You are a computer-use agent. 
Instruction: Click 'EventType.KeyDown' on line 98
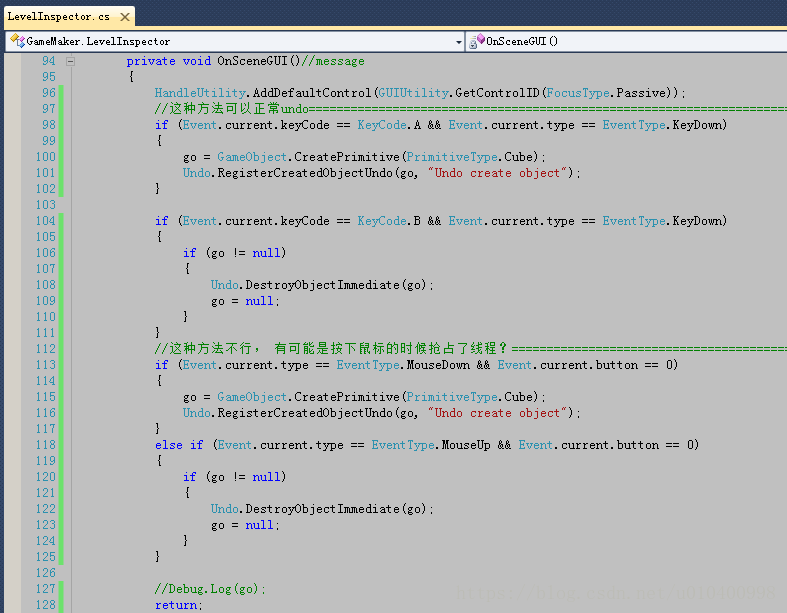[x=663, y=125]
